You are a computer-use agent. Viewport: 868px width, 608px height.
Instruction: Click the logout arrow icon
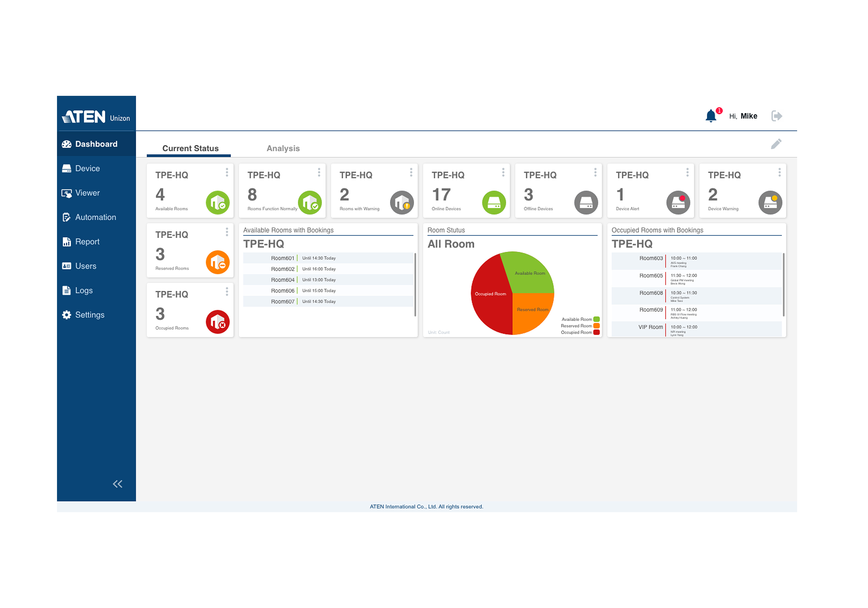point(777,116)
